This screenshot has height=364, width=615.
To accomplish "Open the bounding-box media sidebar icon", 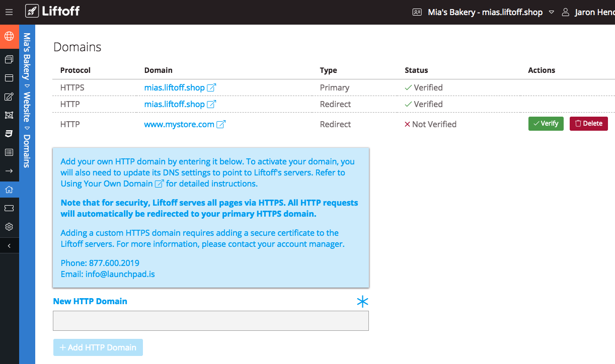I will 9,115.
